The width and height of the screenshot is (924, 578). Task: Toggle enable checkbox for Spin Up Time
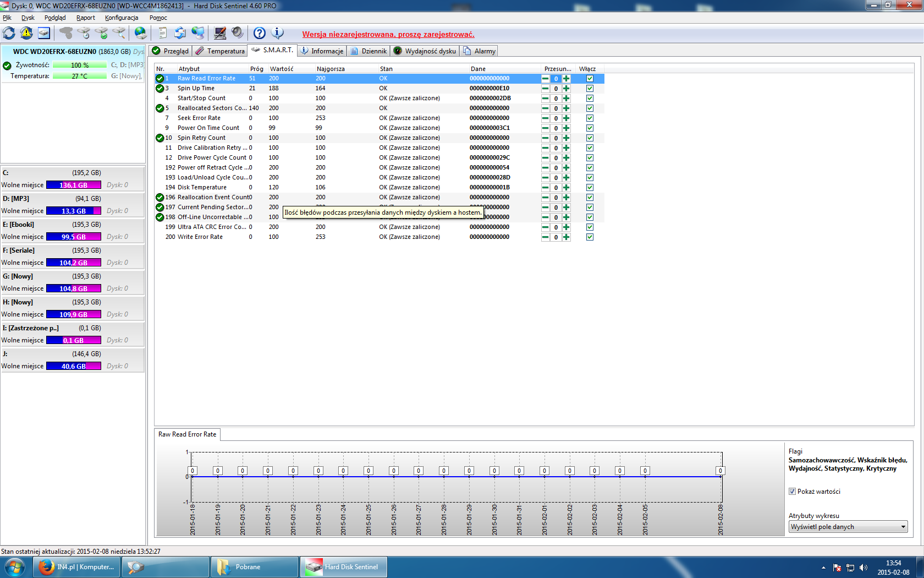pyautogui.click(x=590, y=89)
